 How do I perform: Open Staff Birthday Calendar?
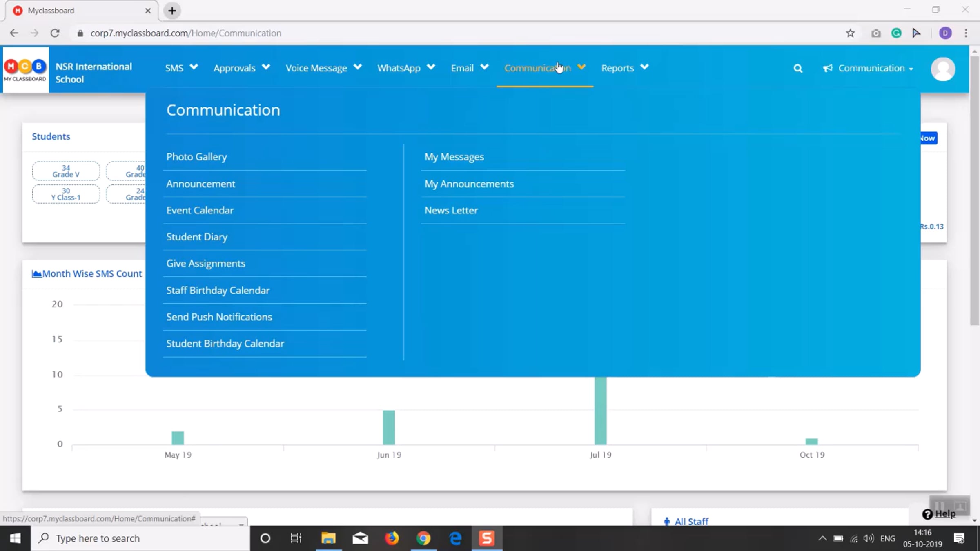(x=218, y=290)
